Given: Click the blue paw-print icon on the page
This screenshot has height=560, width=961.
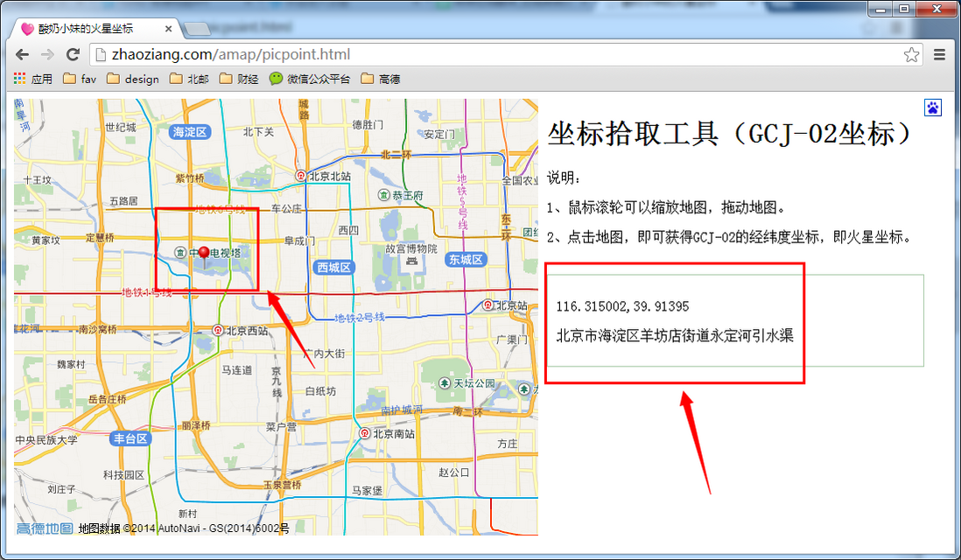Looking at the screenshot, I should point(932,107).
